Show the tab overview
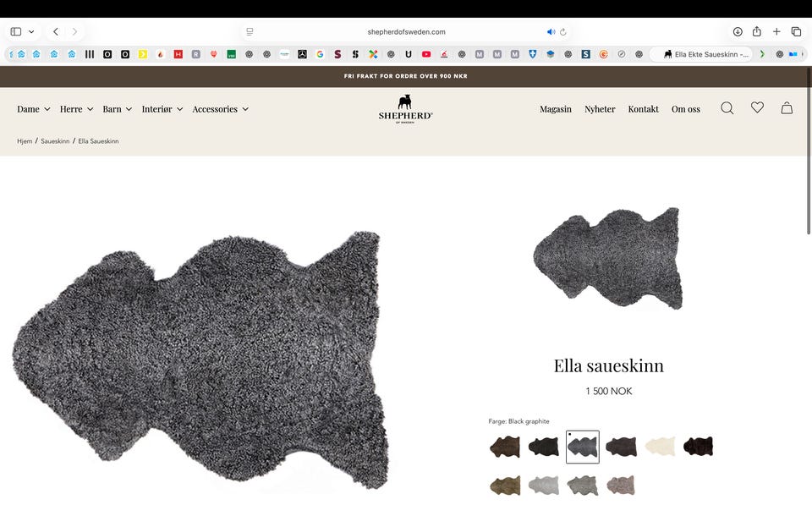 pyautogui.click(x=796, y=31)
